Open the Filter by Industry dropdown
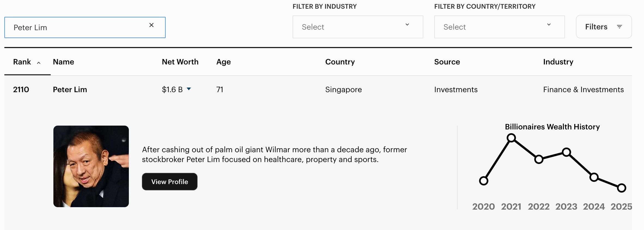The height and width of the screenshot is (230, 644). coord(358,27)
